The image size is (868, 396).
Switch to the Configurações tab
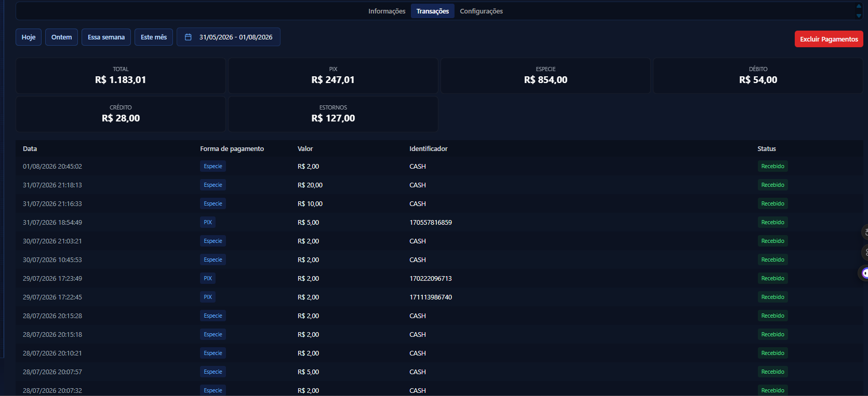point(482,11)
